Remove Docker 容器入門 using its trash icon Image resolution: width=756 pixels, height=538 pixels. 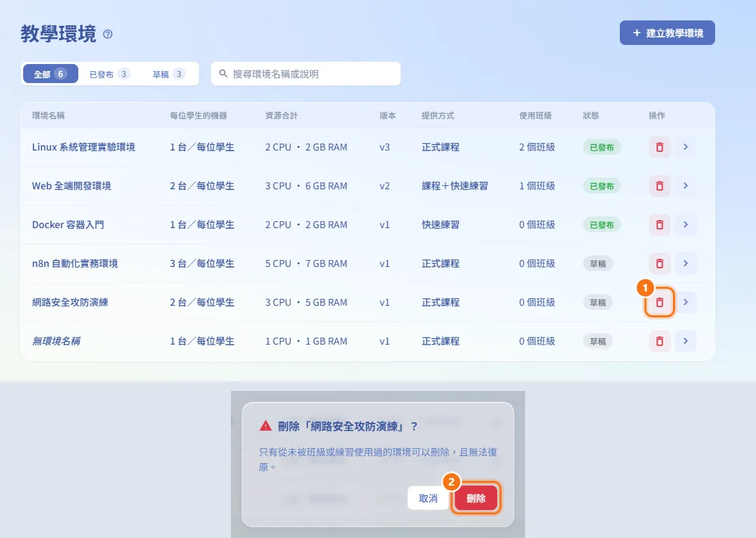[x=659, y=225]
